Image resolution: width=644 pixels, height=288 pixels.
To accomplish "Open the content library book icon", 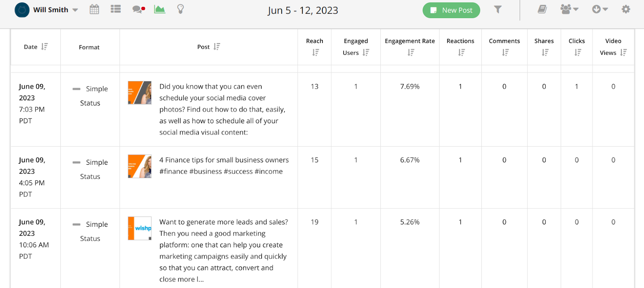I will [542, 9].
